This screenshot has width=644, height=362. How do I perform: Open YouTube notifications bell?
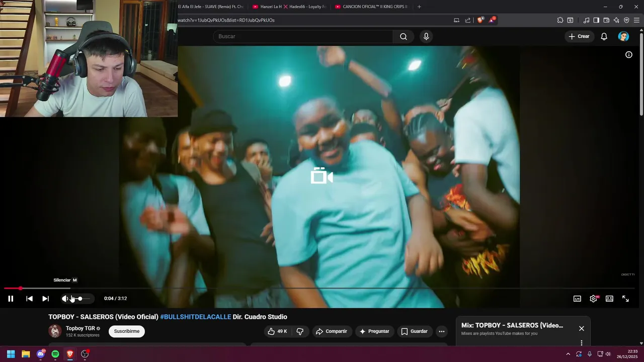tap(604, 36)
